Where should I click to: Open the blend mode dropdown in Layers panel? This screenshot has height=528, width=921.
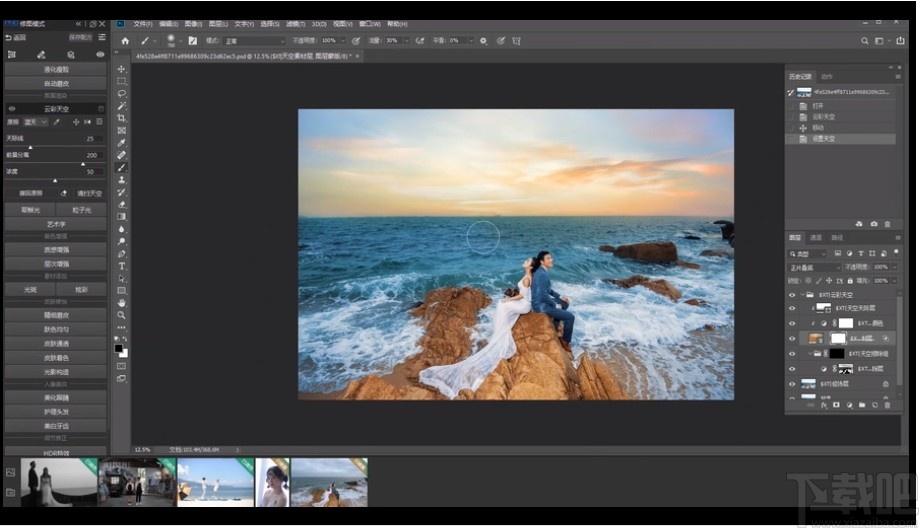[x=814, y=267]
